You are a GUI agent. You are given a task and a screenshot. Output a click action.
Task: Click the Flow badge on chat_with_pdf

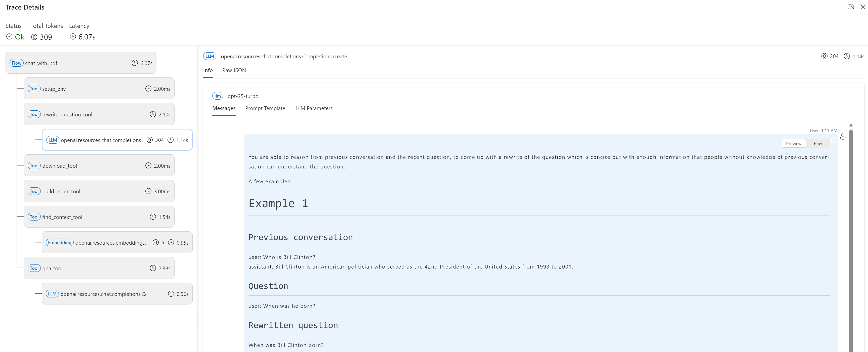[16, 63]
